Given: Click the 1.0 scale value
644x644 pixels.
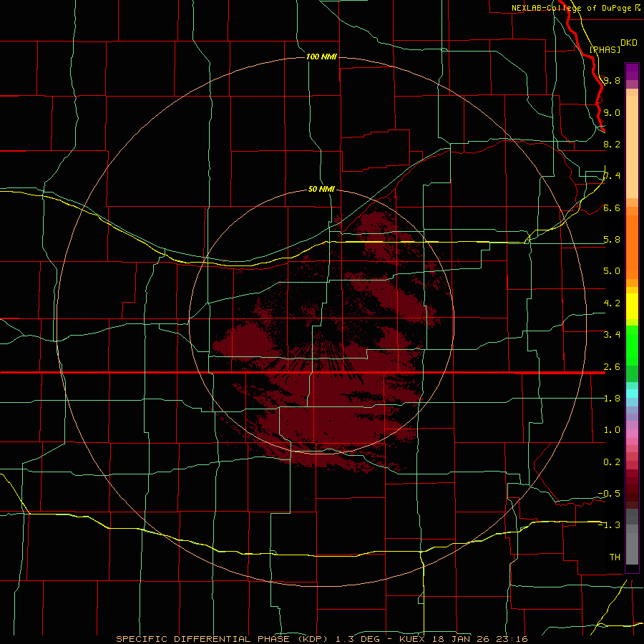Looking at the screenshot, I should coord(612,429).
